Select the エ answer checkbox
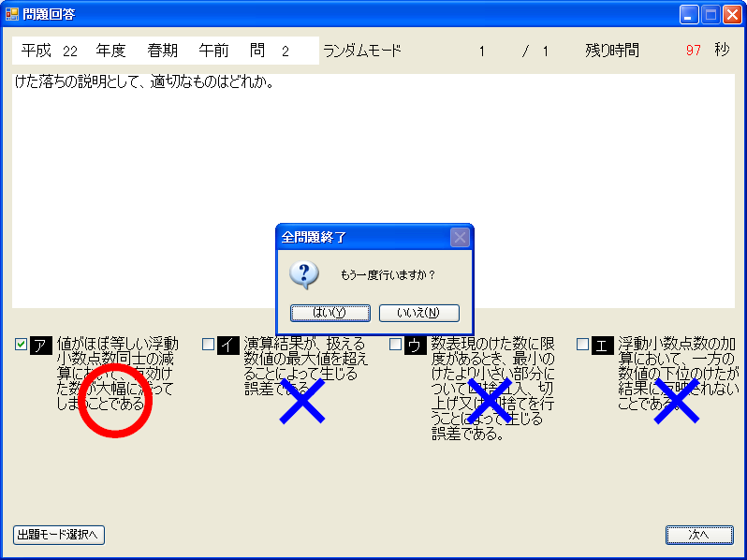Image resolution: width=747 pixels, height=560 pixels. [x=583, y=344]
